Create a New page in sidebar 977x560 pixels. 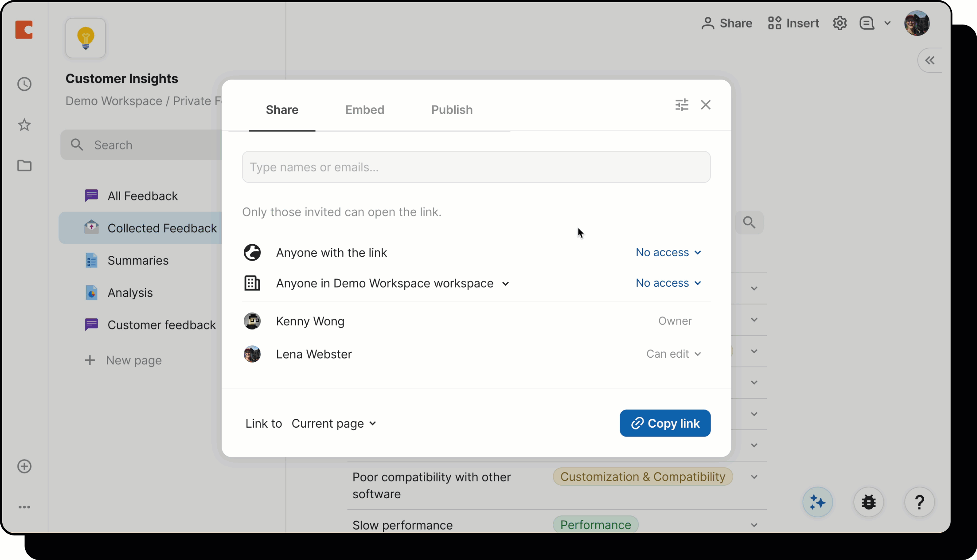point(123,360)
